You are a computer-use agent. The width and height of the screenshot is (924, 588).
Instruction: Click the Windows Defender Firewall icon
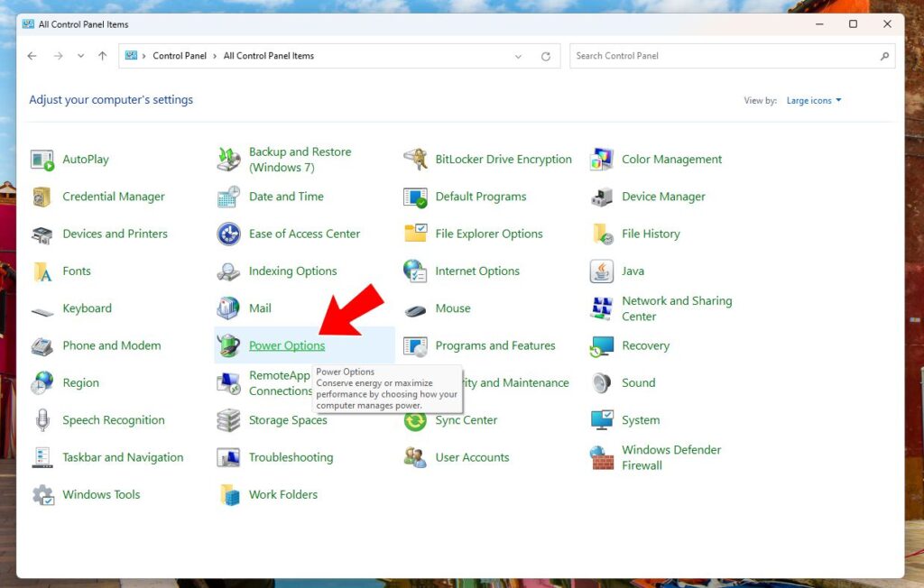click(602, 457)
